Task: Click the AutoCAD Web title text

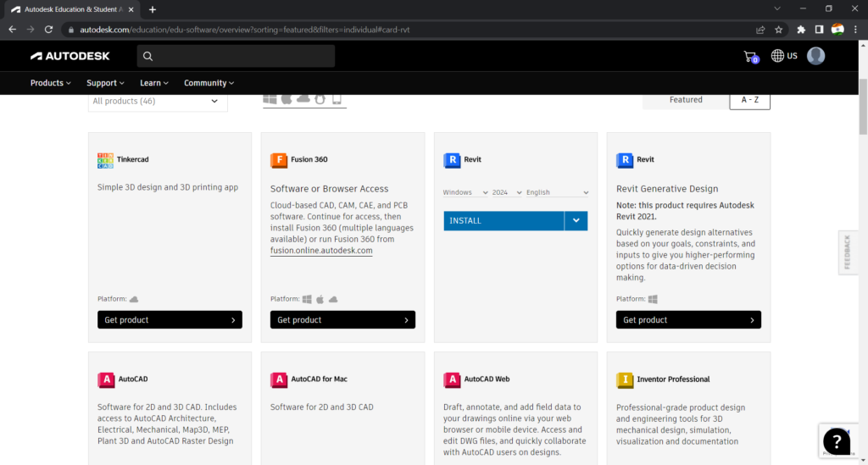Action: (x=487, y=379)
